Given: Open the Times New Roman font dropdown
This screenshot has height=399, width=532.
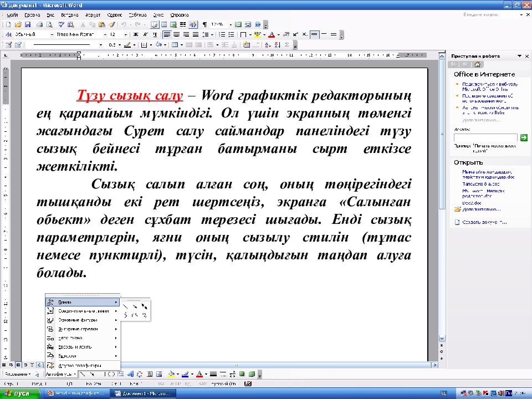Looking at the screenshot, I should tap(105, 34).
